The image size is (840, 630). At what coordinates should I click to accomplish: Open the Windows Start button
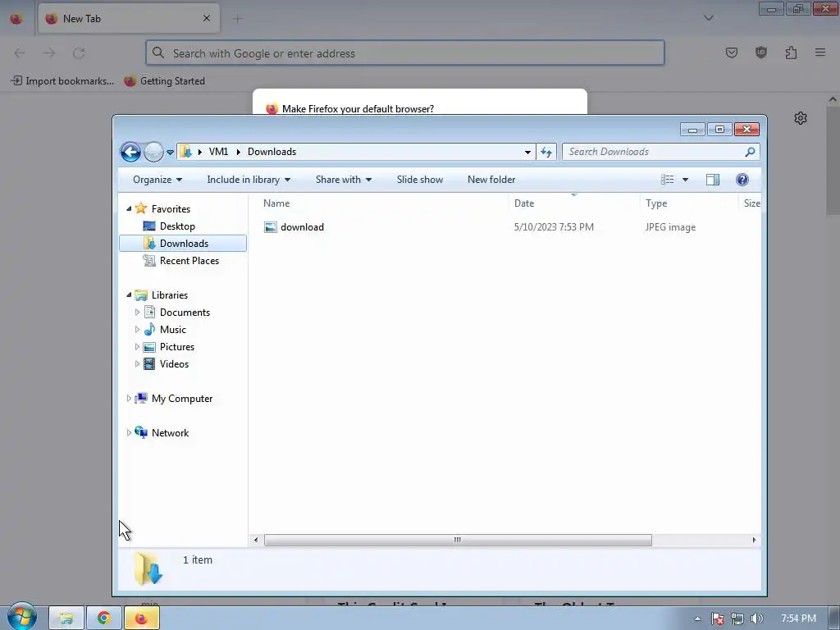click(x=22, y=616)
